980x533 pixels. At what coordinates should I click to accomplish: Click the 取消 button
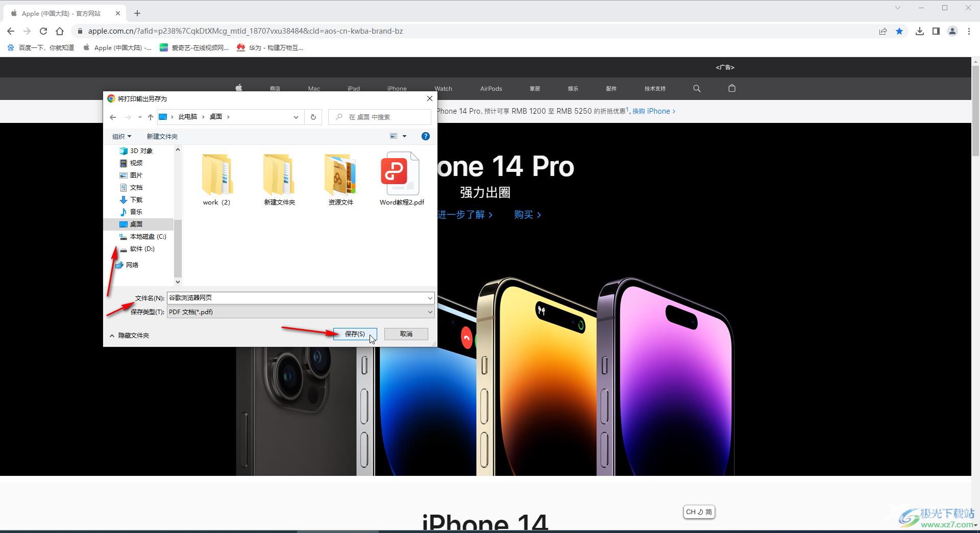pos(406,334)
